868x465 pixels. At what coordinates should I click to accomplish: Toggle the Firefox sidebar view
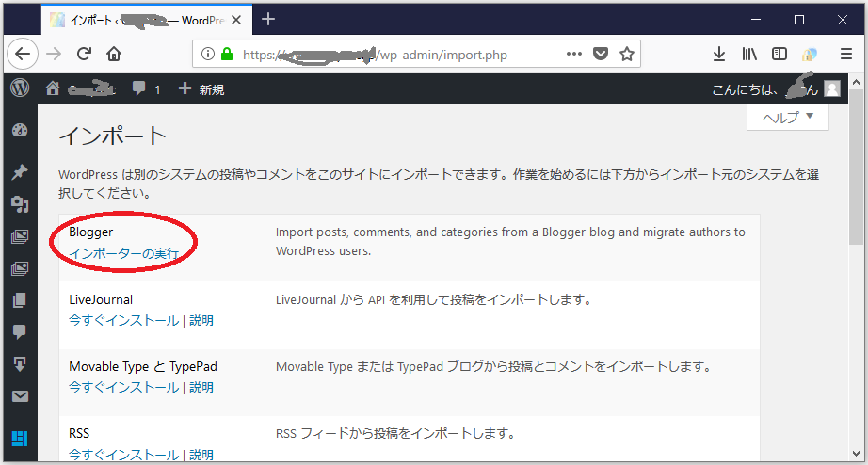tap(780, 55)
